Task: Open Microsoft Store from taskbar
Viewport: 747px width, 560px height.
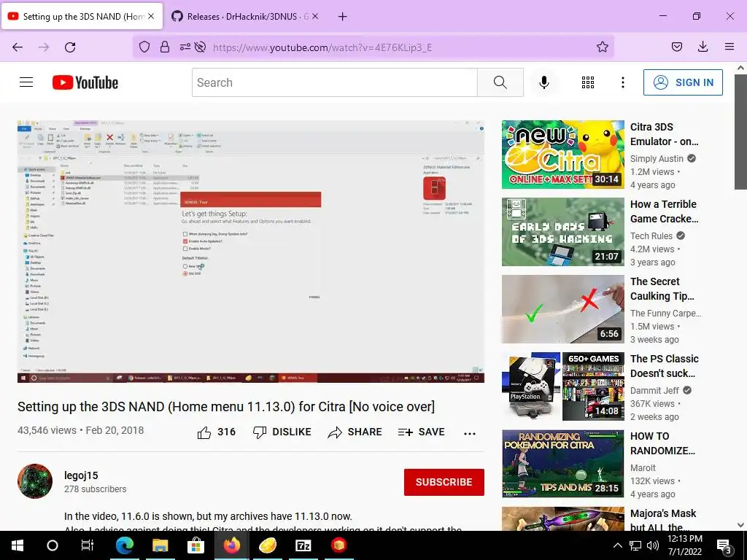Action: (196, 545)
